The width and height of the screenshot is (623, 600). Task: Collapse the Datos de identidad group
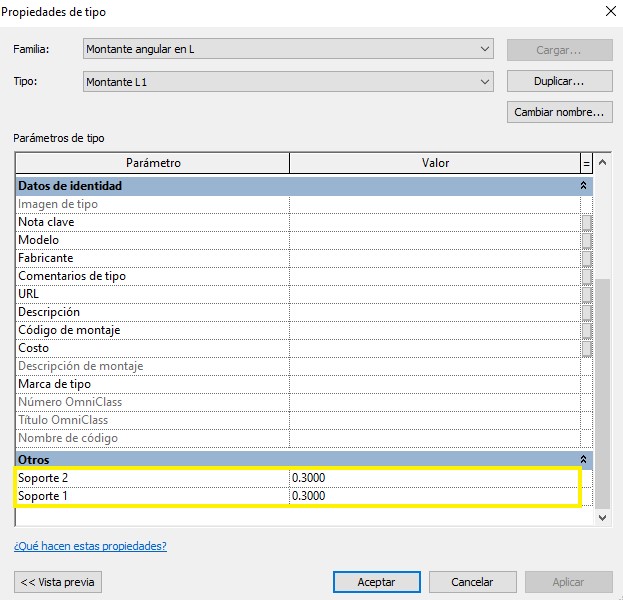click(x=583, y=186)
